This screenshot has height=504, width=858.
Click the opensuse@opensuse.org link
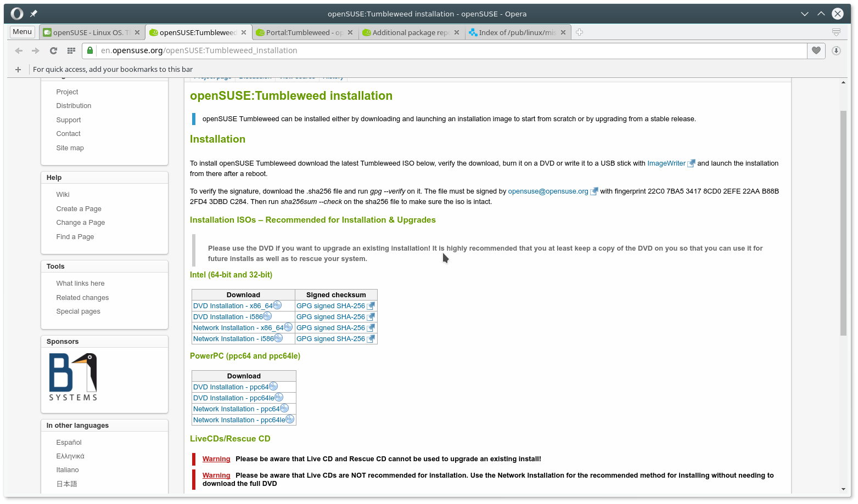click(548, 191)
